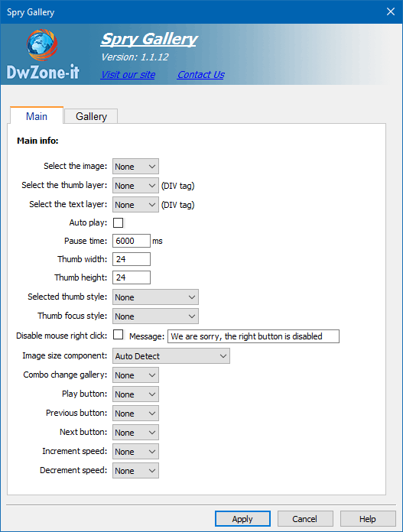Select the Main tab
The image size is (403, 532).
[x=37, y=116]
